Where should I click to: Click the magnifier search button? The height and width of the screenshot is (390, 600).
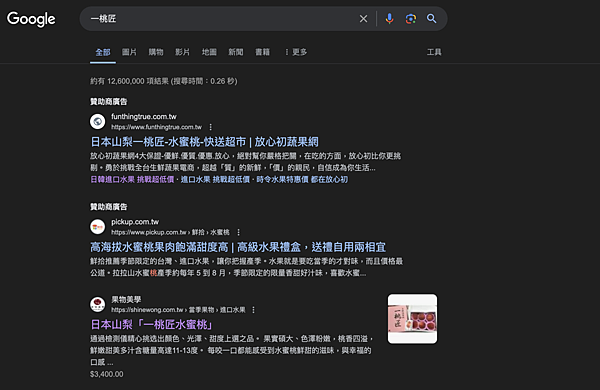coord(432,18)
